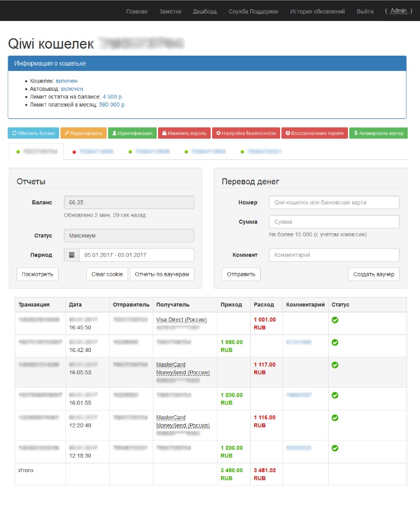Click the Clear cookie button
This screenshot has height=516, width=420.
(107, 274)
